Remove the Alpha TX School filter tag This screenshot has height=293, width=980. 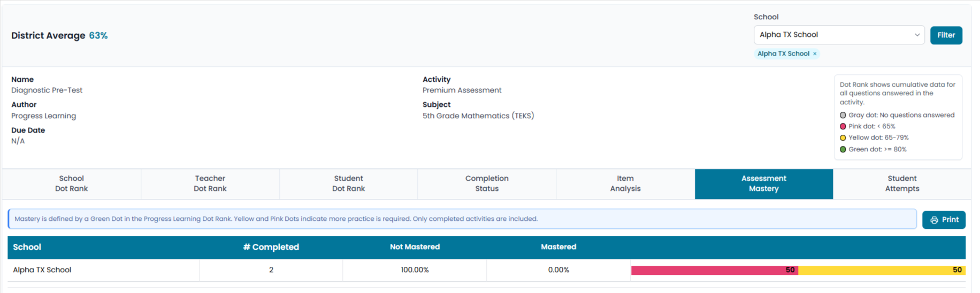click(815, 53)
